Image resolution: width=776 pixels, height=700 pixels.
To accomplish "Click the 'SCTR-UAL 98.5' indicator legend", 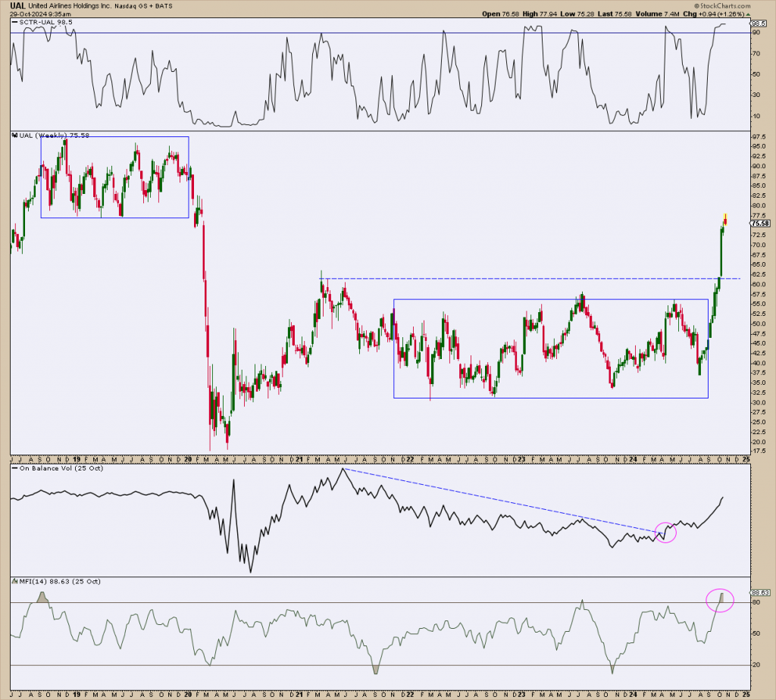I will (45, 22).
